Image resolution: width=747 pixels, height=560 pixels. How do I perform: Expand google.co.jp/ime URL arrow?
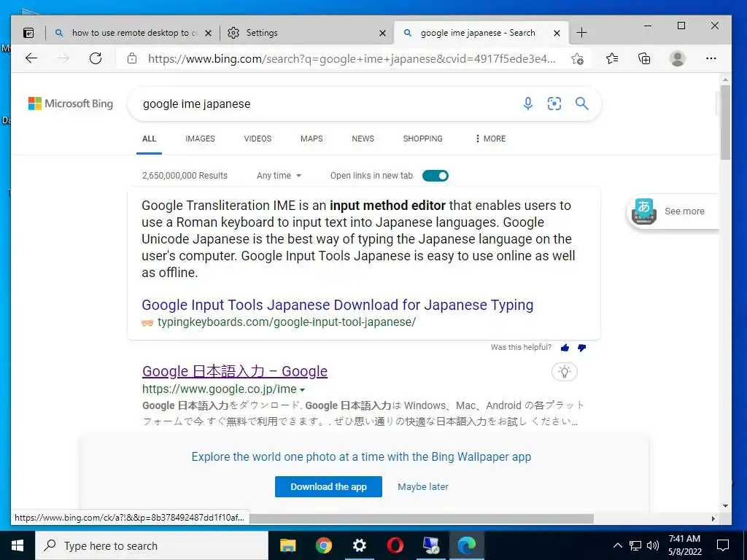302,389
